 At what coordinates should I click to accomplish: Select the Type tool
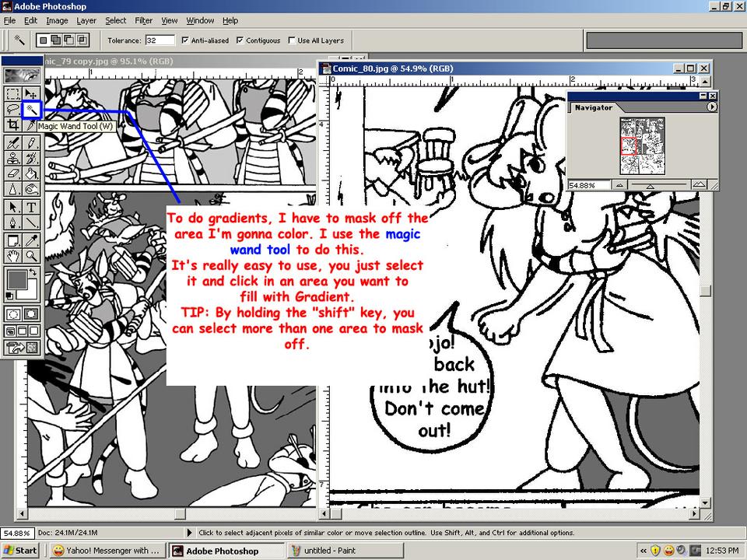(x=31, y=207)
